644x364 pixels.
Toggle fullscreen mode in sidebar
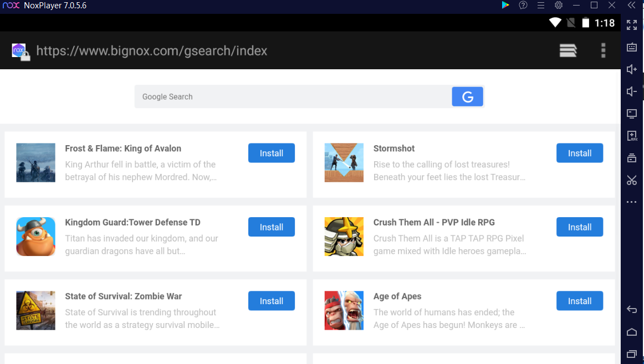(x=632, y=25)
